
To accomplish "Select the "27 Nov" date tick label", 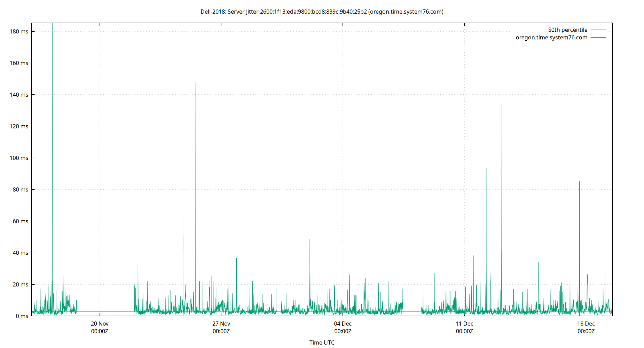I will tap(221, 324).
